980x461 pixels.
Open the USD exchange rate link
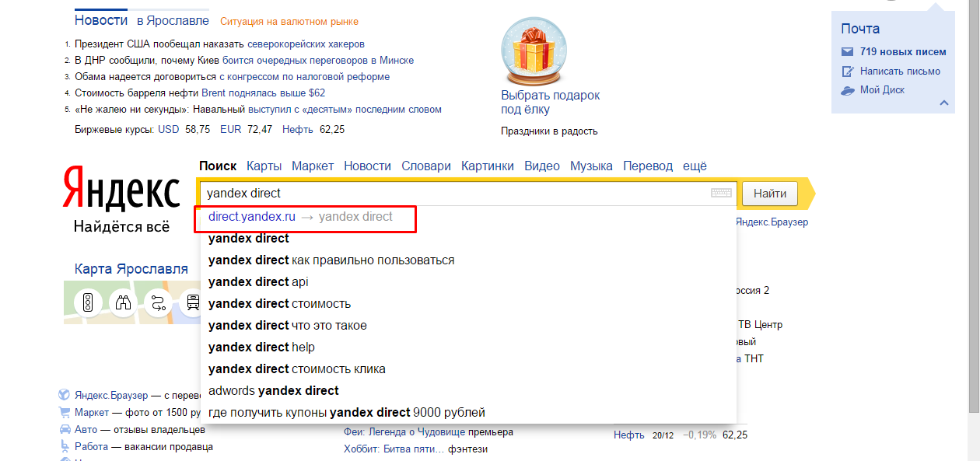coord(168,129)
